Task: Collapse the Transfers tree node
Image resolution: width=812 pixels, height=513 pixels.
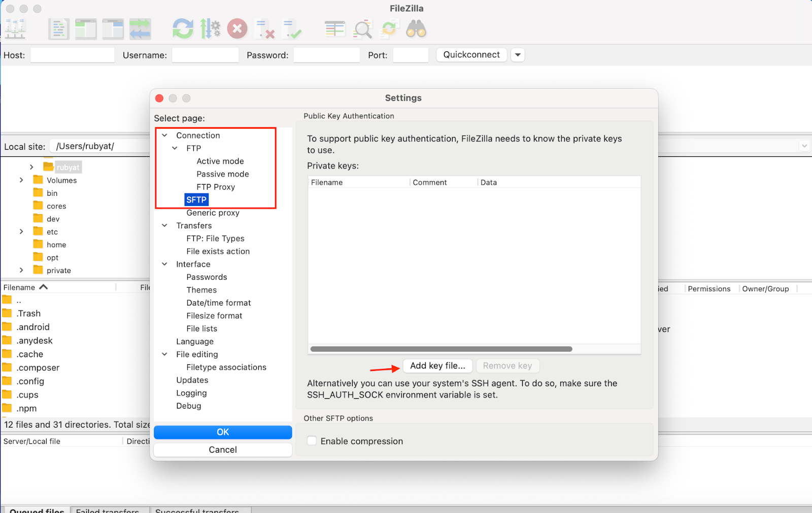Action: [x=164, y=225]
